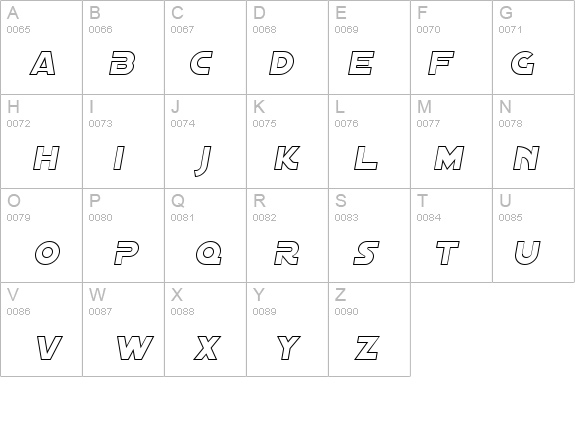Click the outlined letter R glyph
The width and height of the screenshot is (575, 421).
point(287,252)
